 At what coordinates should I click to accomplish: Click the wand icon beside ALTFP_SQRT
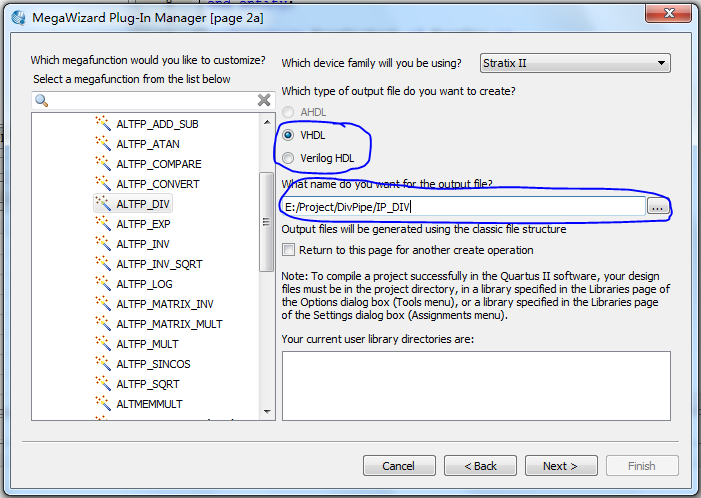click(103, 384)
